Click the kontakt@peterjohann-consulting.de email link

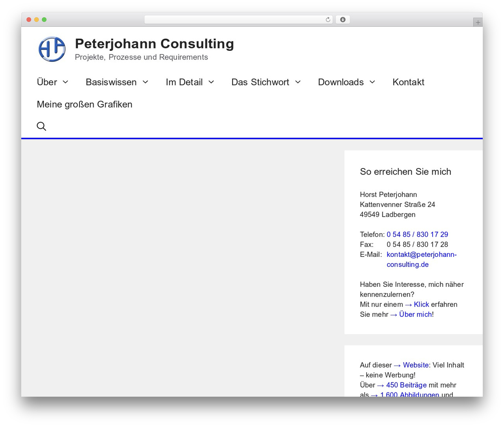[422, 260]
